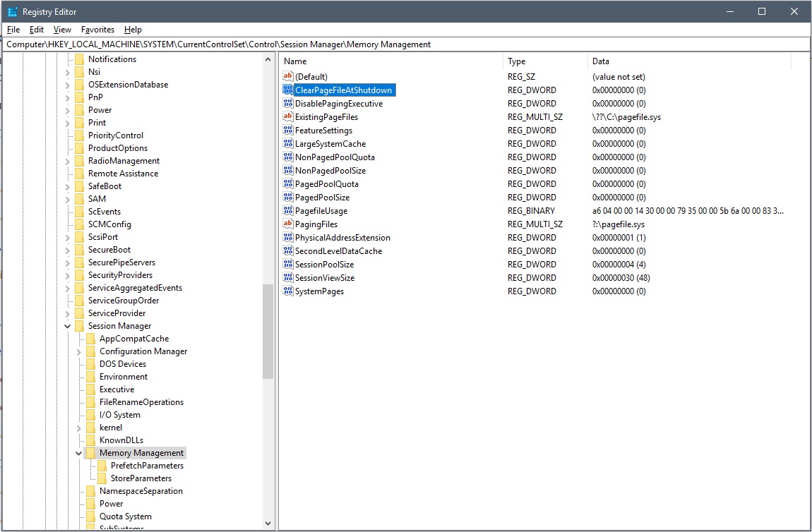Expand the Nsi key
The image size is (812, 532).
pos(67,73)
